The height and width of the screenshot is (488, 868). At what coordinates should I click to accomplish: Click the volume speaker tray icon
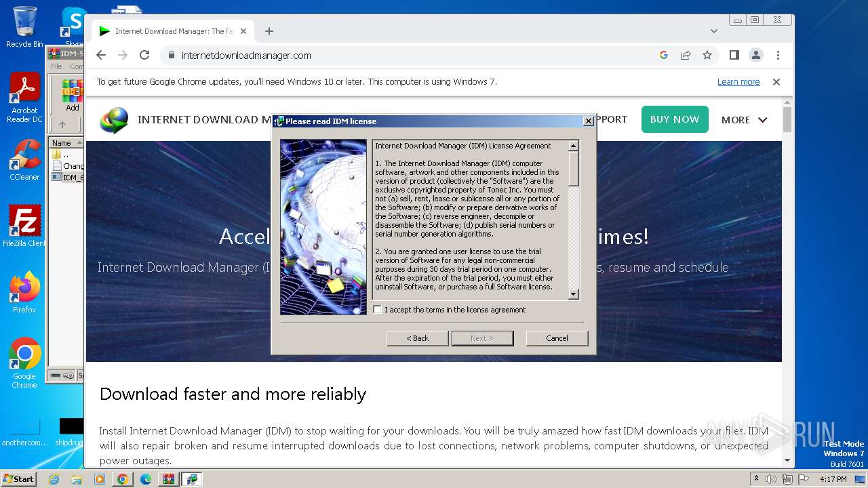click(x=771, y=479)
